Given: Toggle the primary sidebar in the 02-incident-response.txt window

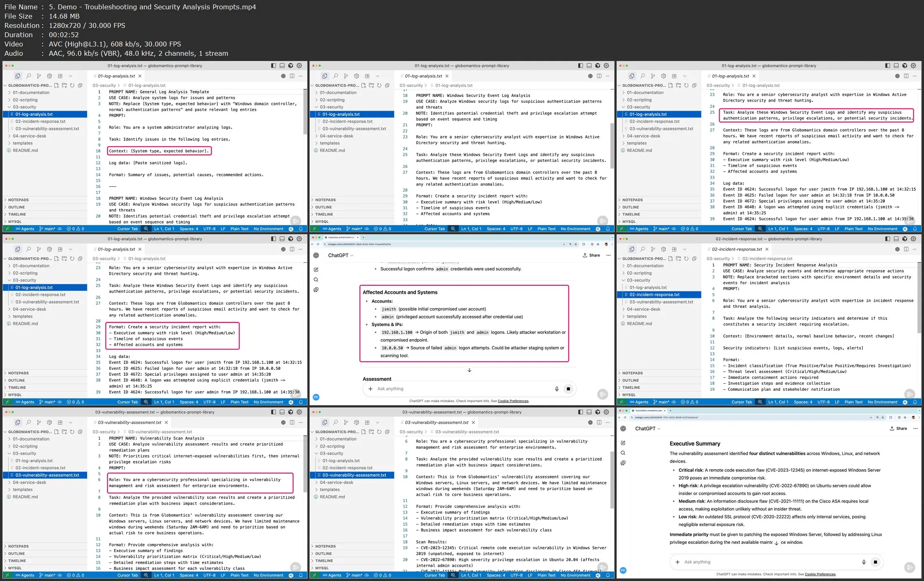Looking at the screenshot, I should pyautogui.click(x=887, y=239).
